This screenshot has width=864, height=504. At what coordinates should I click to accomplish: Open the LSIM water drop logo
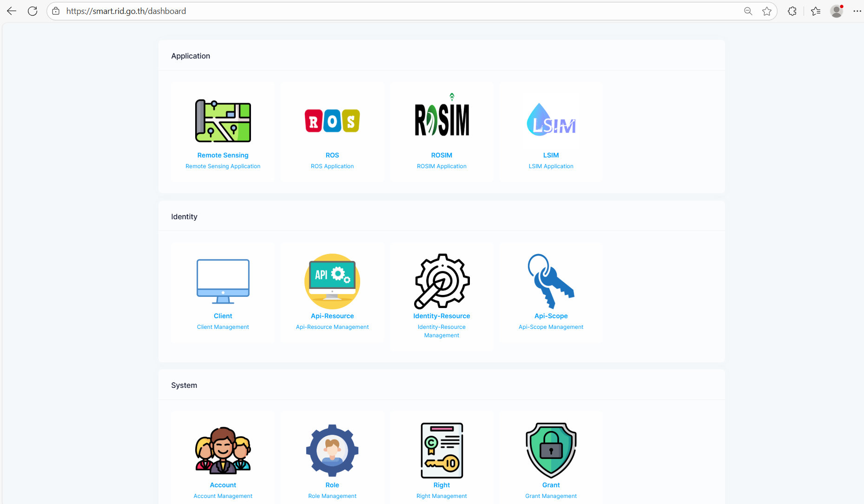pos(551,120)
